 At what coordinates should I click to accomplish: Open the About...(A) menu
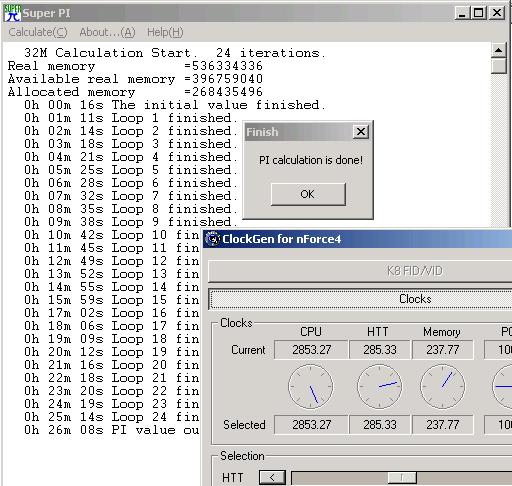(107, 32)
